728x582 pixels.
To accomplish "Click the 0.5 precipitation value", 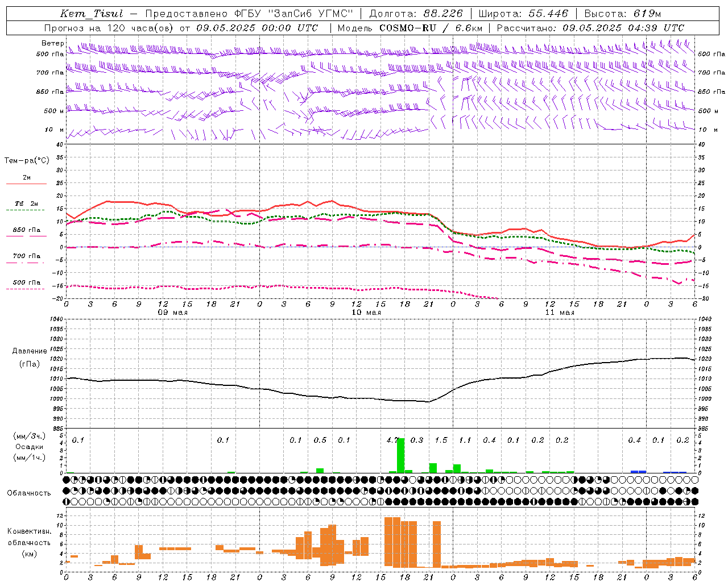I will click(x=320, y=440).
